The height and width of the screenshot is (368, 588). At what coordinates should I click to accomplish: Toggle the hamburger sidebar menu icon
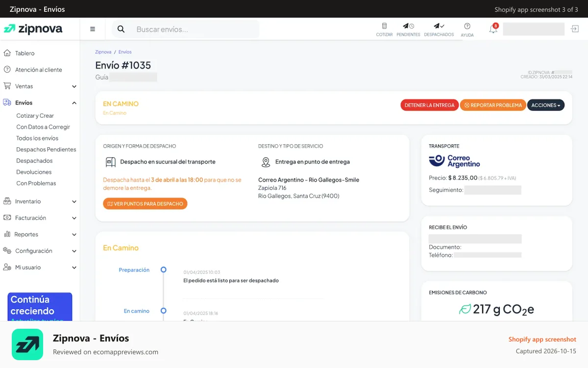tap(93, 29)
